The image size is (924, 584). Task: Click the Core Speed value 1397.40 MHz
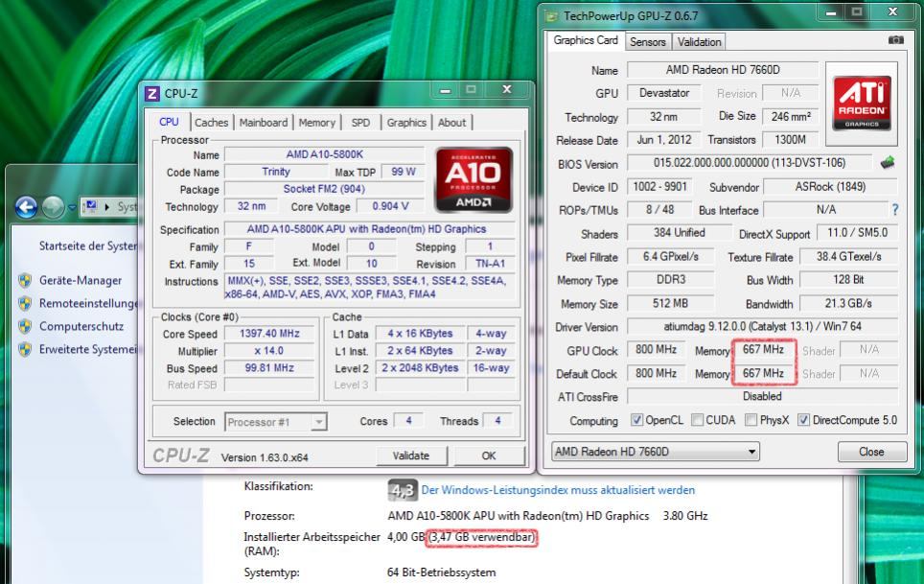click(x=269, y=334)
